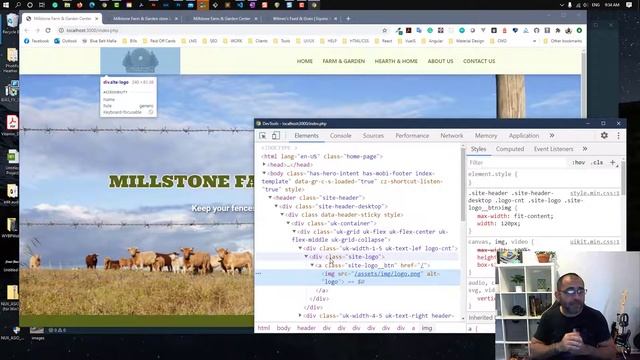Collapse the div site-logo node

click(x=306, y=257)
